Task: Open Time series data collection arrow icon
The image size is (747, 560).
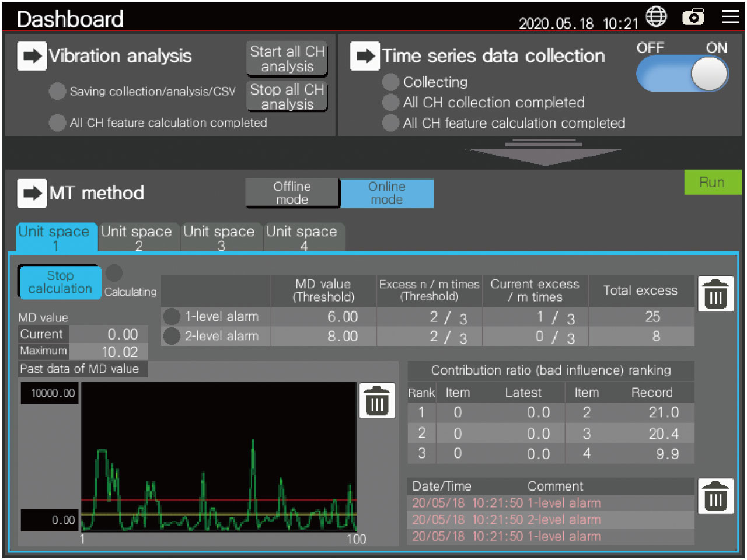Action: (x=365, y=56)
